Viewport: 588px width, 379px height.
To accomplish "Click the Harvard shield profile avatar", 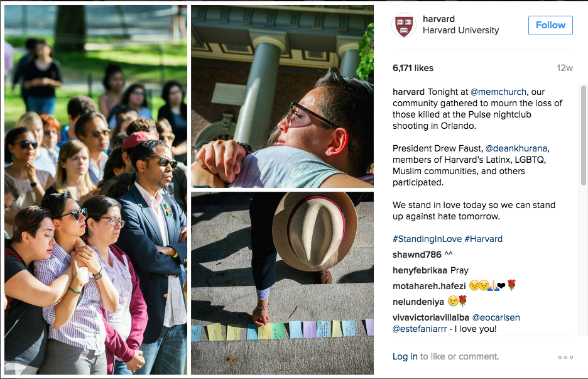I will 404,25.
